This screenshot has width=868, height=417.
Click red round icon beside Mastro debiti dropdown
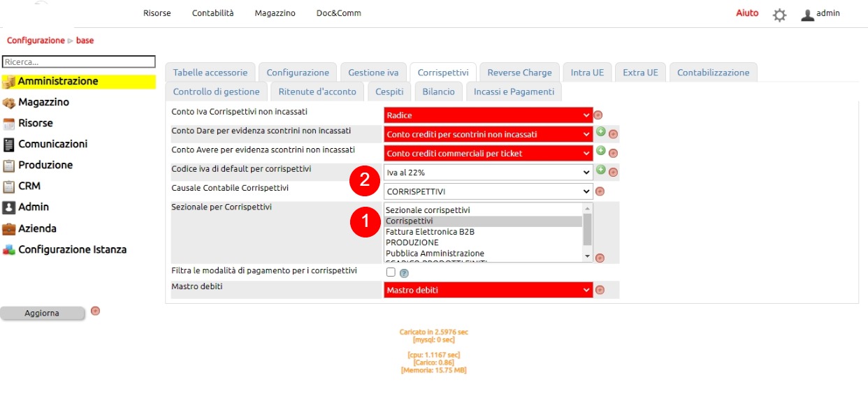pyautogui.click(x=600, y=290)
